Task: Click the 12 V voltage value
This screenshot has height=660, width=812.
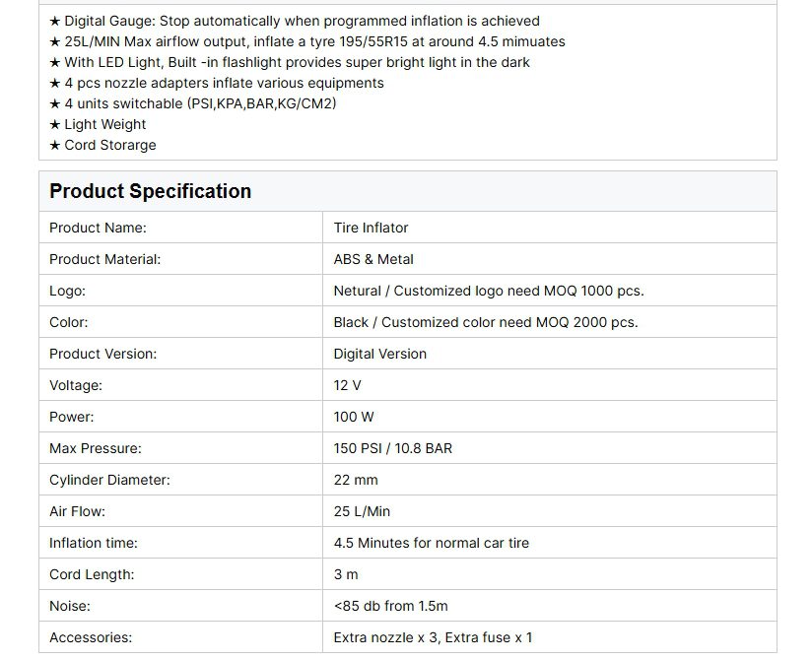Action: tap(348, 385)
